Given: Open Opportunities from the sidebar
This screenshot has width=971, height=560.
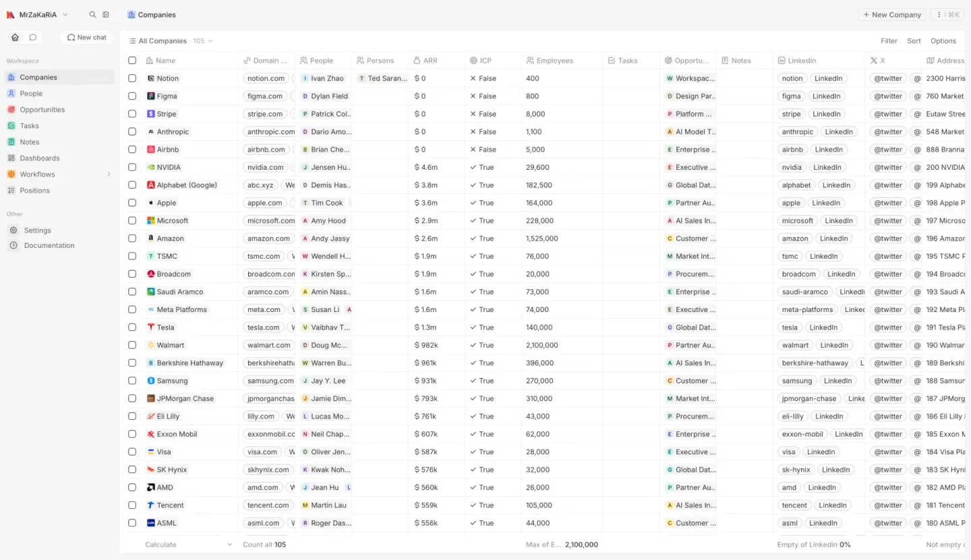Looking at the screenshot, I should tap(42, 110).
